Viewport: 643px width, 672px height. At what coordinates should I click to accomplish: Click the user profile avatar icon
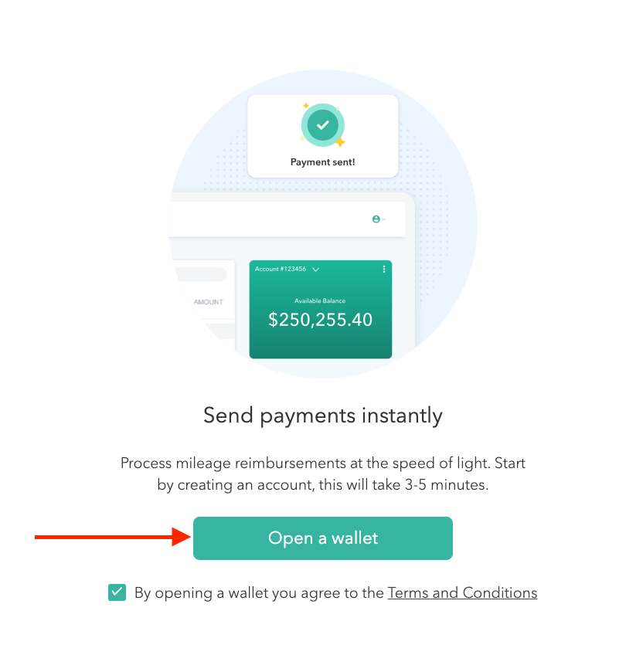tap(376, 219)
